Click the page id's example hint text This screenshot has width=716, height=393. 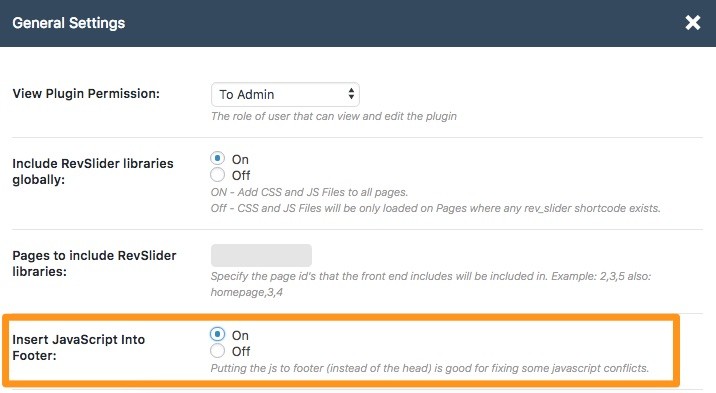pyautogui.click(x=431, y=284)
